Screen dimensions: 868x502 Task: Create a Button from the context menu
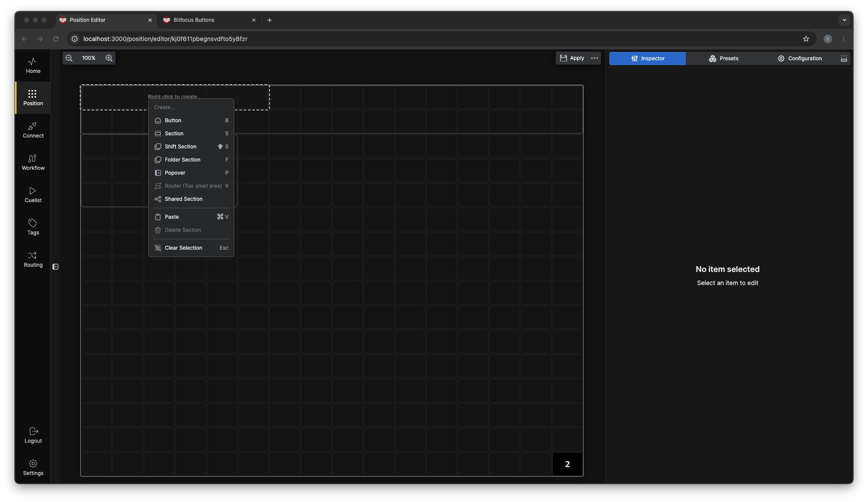(191, 120)
